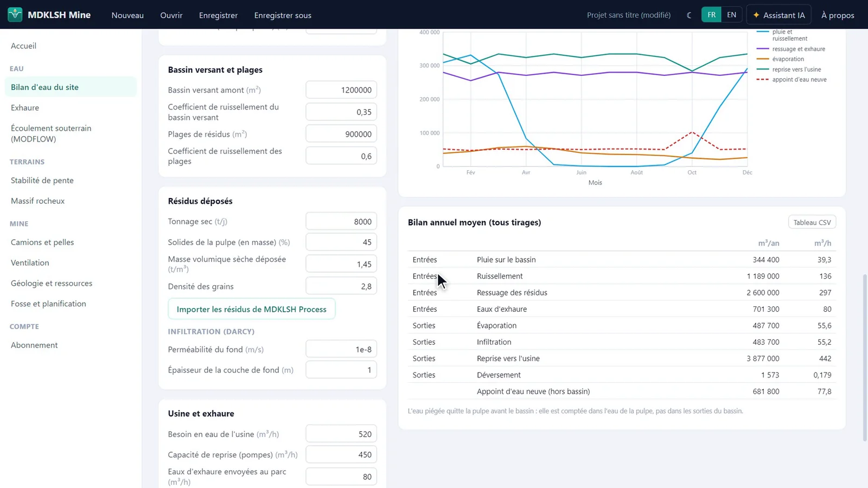Go to Accueil in the sidebar
The width and height of the screenshot is (868, 488).
point(71,46)
